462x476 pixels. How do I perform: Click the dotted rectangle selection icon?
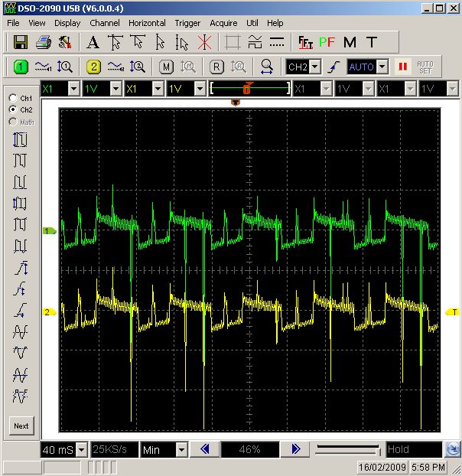(x=233, y=42)
